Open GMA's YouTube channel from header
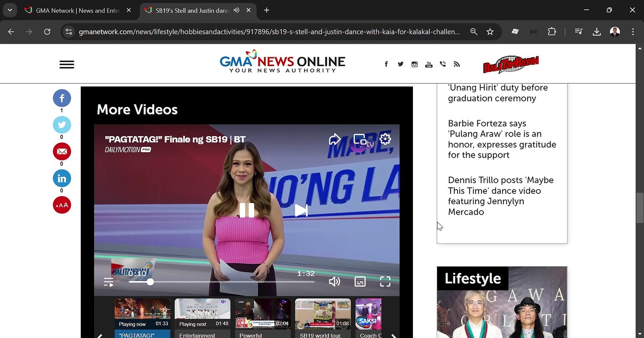Screen dimensions: 644x338 click(x=428, y=64)
